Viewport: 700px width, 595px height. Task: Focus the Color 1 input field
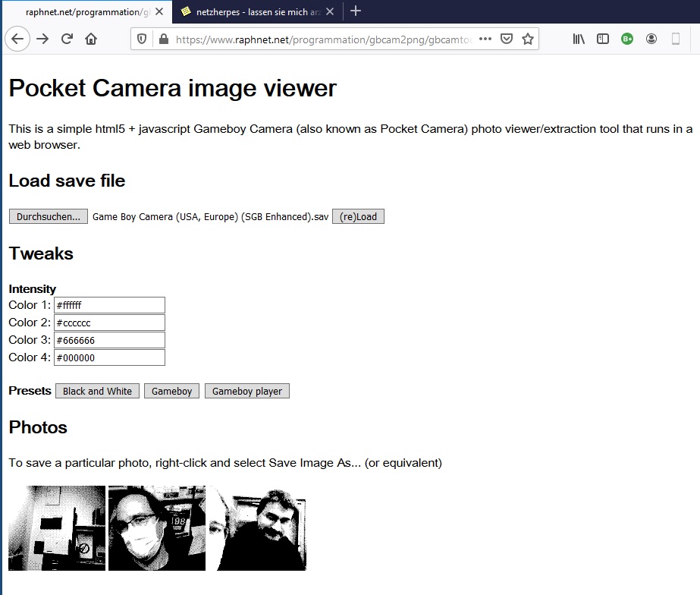(109, 305)
